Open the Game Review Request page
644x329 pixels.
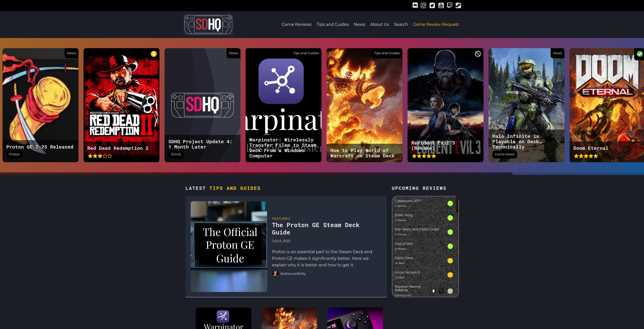[x=436, y=24]
